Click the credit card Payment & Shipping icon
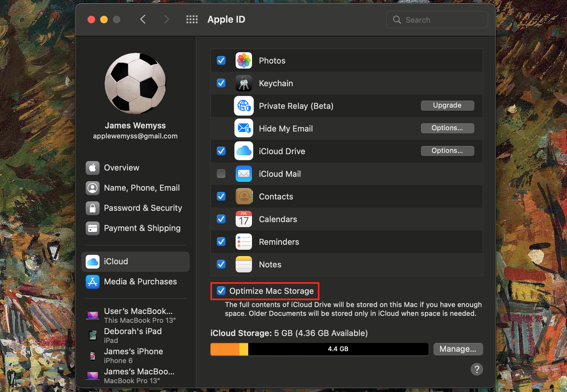Image resolution: width=567 pixels, height=392 pixels. [93, 228]
